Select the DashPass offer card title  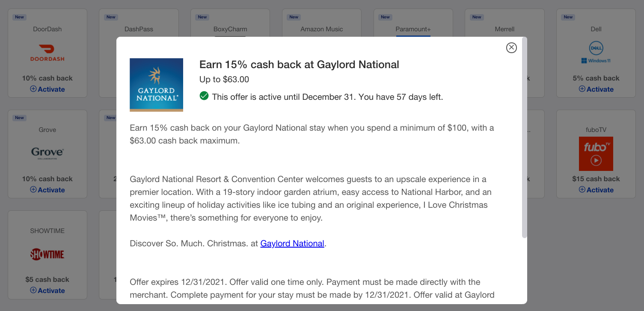pyautogui.click(x=139, y=29)
